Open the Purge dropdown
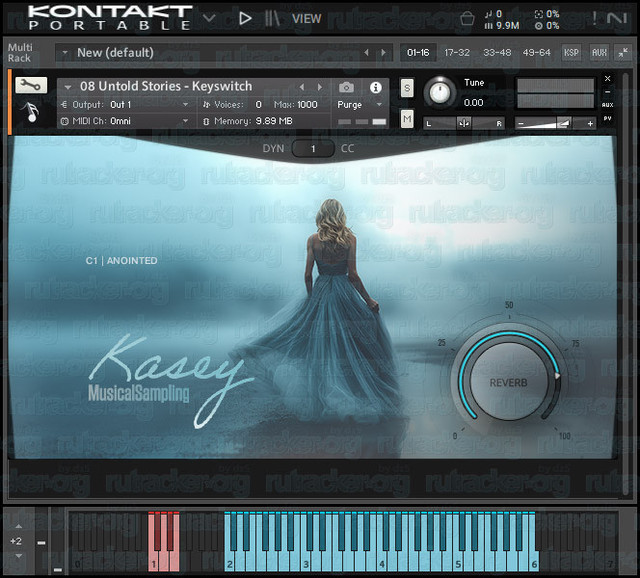 [x=360, y=104]
